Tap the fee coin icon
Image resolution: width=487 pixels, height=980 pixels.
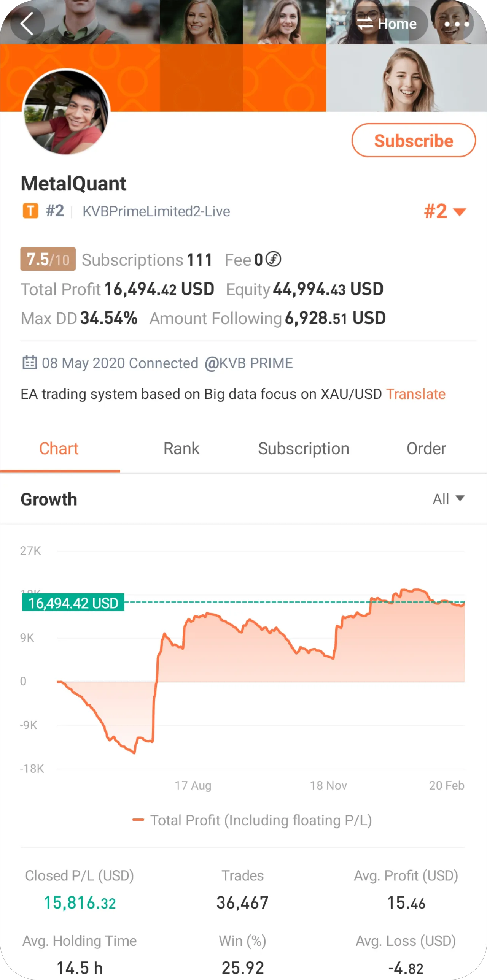click(x=273, y=259)
